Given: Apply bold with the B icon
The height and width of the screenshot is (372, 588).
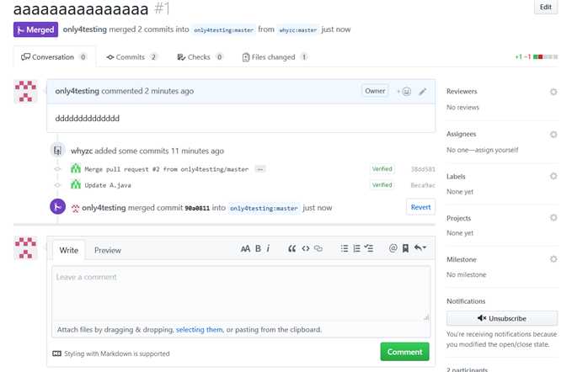Looking at the screenshot, I should click(258, 248).
